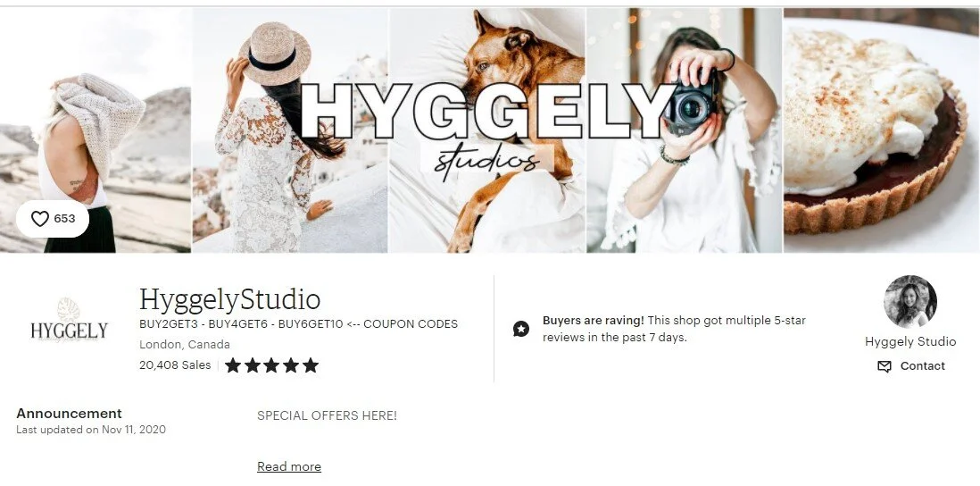Screen dimensions: 980x486
Task: Open the Contact link
Action: coord(923,366)
